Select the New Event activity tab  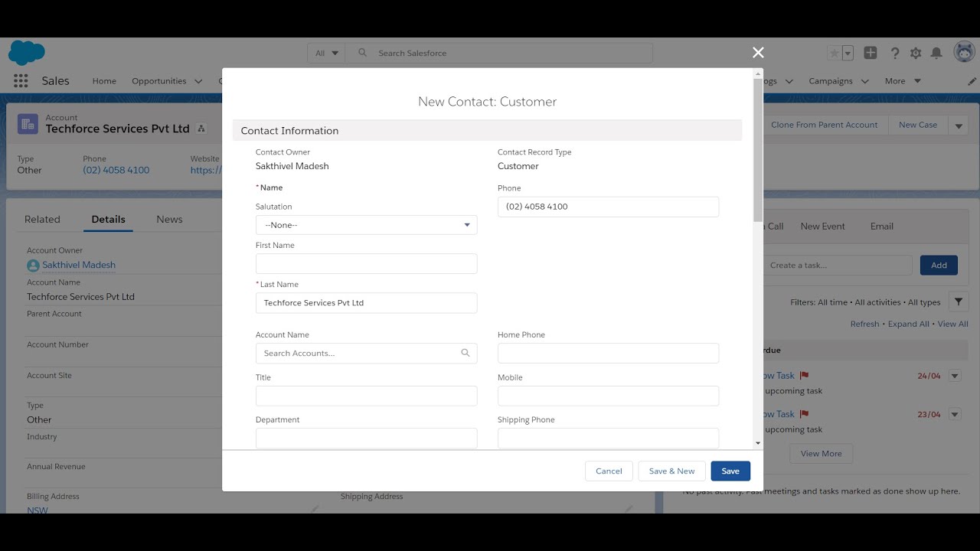point(822,226)
